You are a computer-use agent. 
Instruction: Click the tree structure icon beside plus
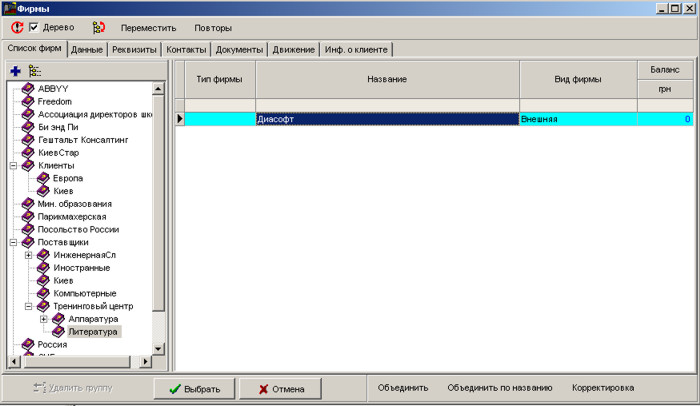[x=35, y=71]
